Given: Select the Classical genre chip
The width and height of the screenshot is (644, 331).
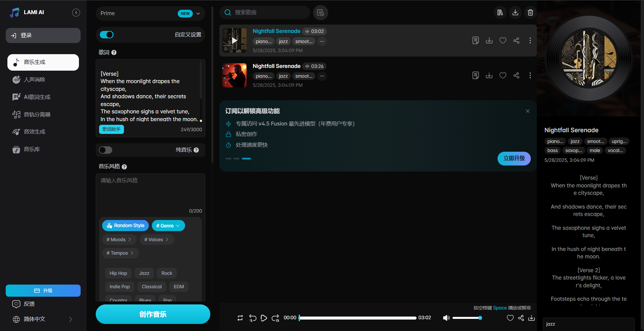Looking at the screenshot, I should tap(152, 287).
